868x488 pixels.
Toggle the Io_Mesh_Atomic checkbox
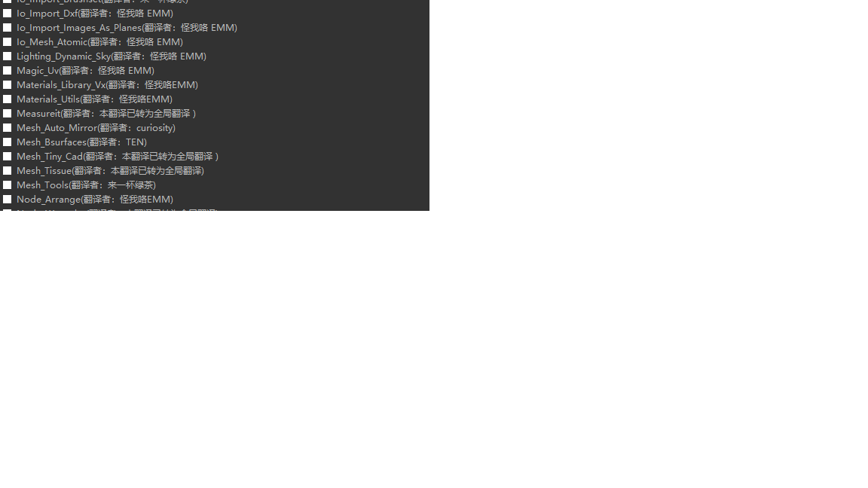tap(8, 42)
